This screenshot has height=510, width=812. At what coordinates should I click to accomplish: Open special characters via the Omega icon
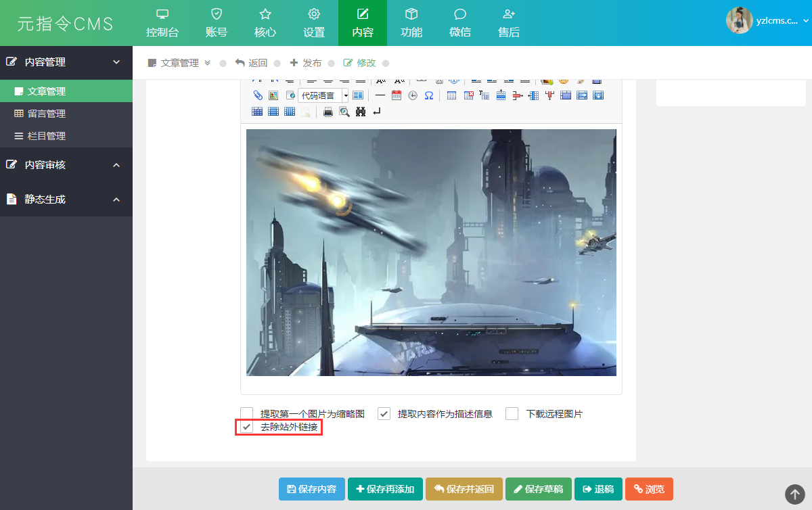pos(429,95)
